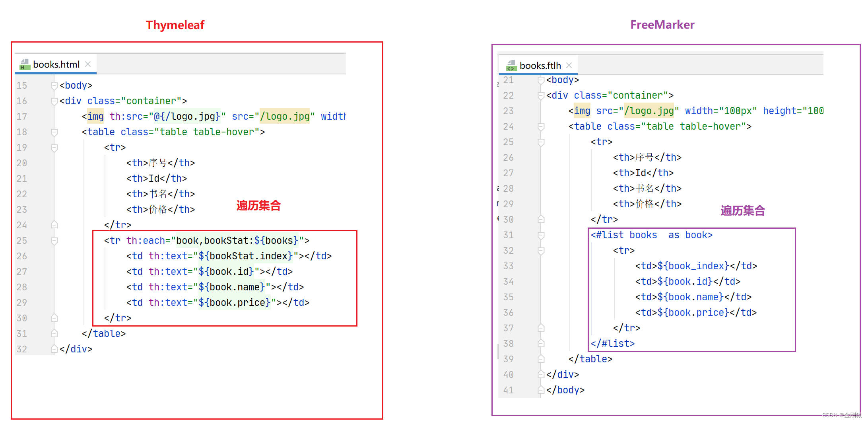Collapse table fold at line 24 in books.ftlh
868x422 pixels.
541,126
